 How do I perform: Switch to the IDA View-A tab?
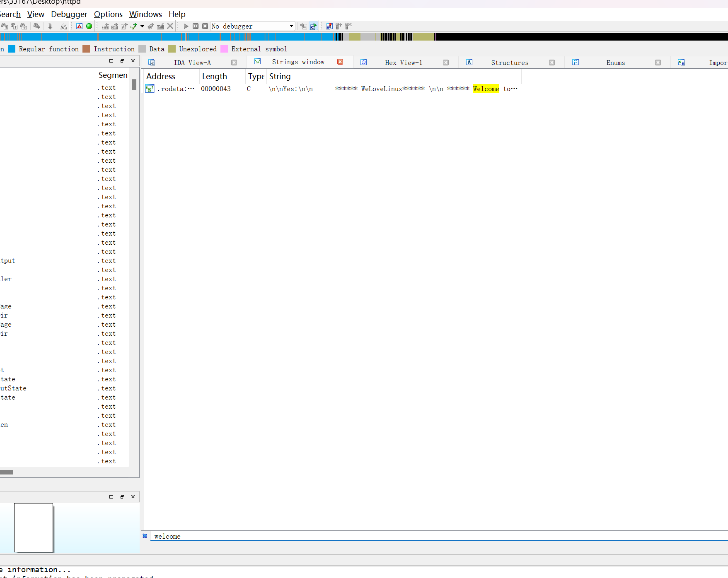[x=192, y=63]
